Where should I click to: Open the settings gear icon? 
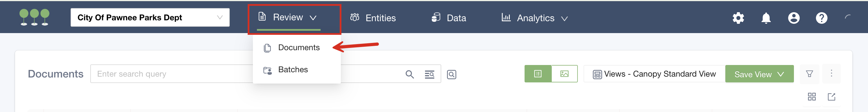tap(738, 18)
